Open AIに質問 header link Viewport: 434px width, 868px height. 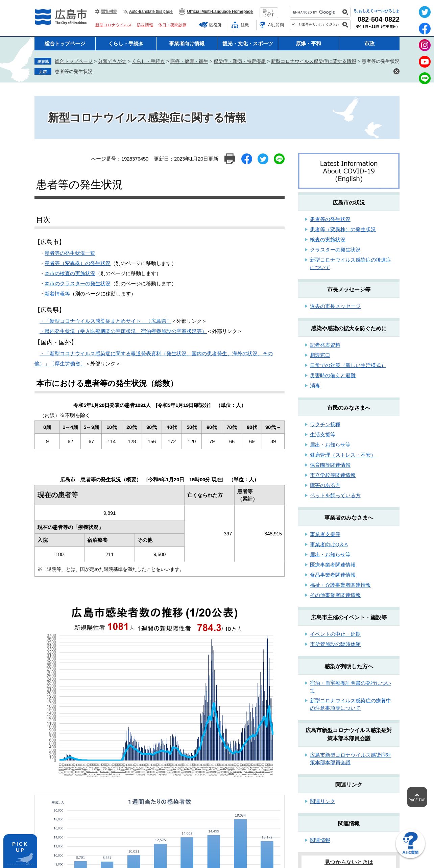coord(272,25)
